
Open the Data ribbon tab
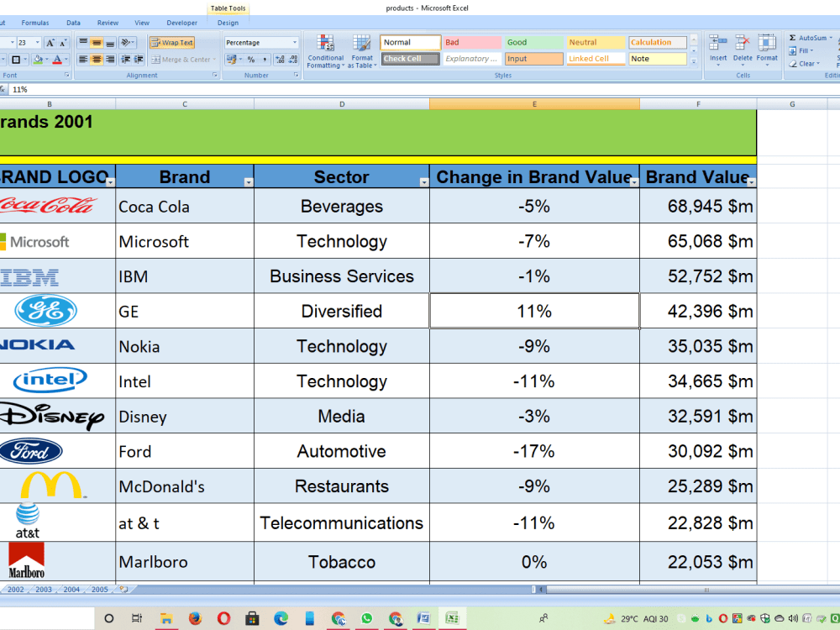point(73,23)
